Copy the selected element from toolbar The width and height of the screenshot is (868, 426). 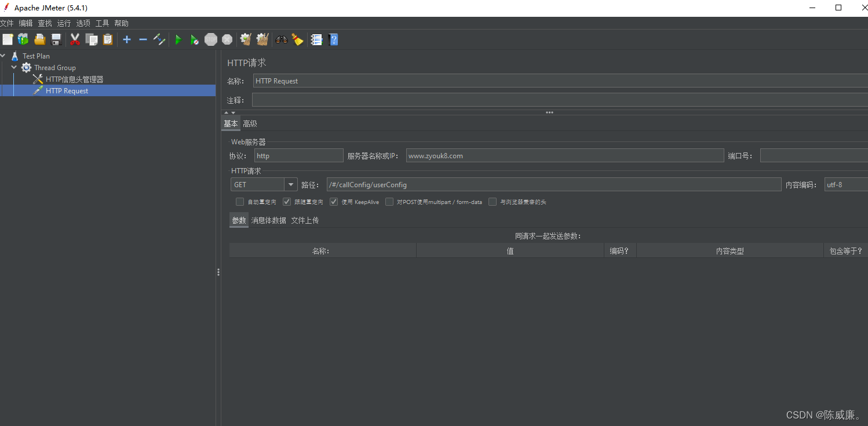91,39
